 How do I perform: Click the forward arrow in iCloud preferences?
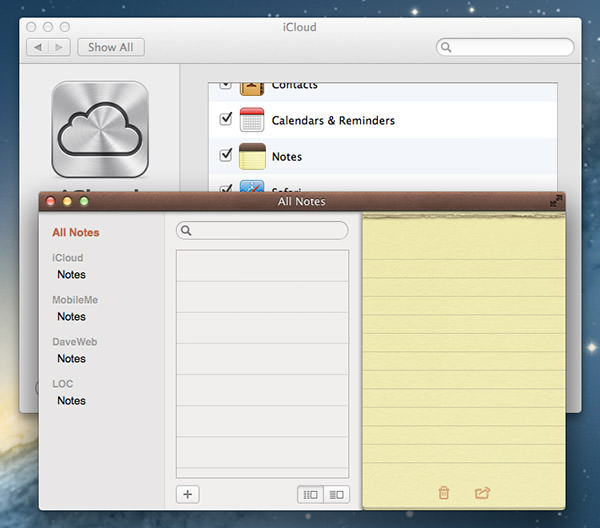pos(59,47)
